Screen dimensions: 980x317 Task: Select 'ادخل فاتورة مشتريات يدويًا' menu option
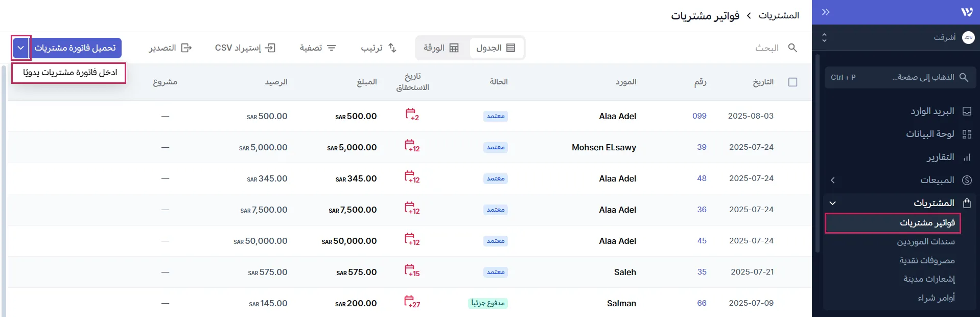pos(69,73)
